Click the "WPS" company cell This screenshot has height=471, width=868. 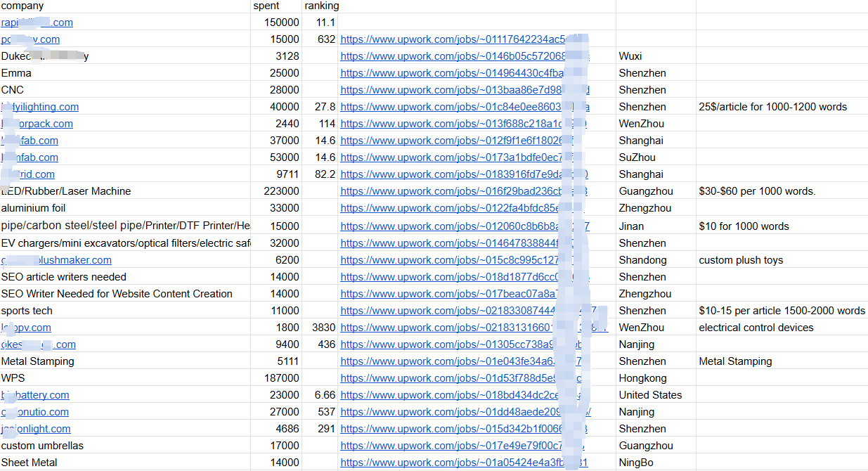click(x=125, y=378)
